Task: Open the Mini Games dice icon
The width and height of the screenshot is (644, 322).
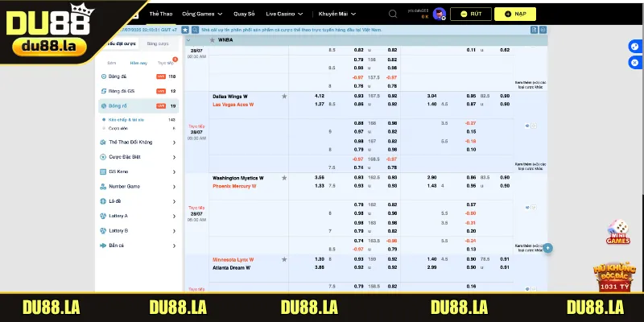Action: tap(617, 229)
